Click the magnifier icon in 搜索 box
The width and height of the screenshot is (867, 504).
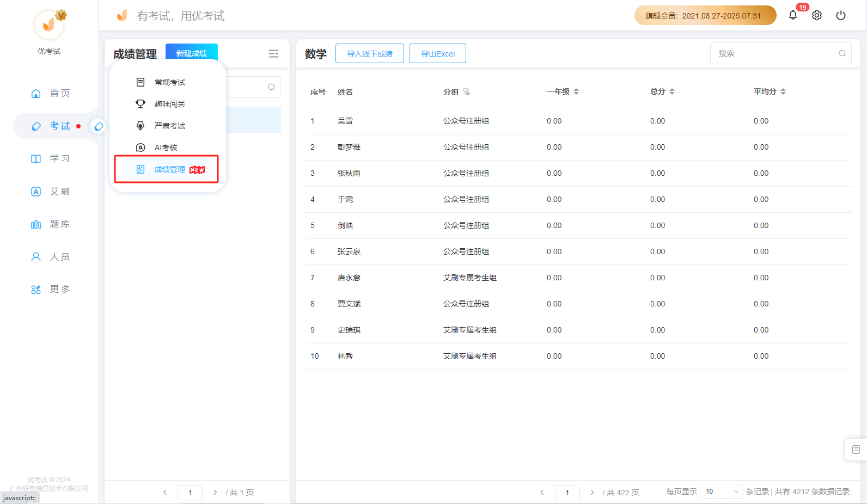coord(842,53)
